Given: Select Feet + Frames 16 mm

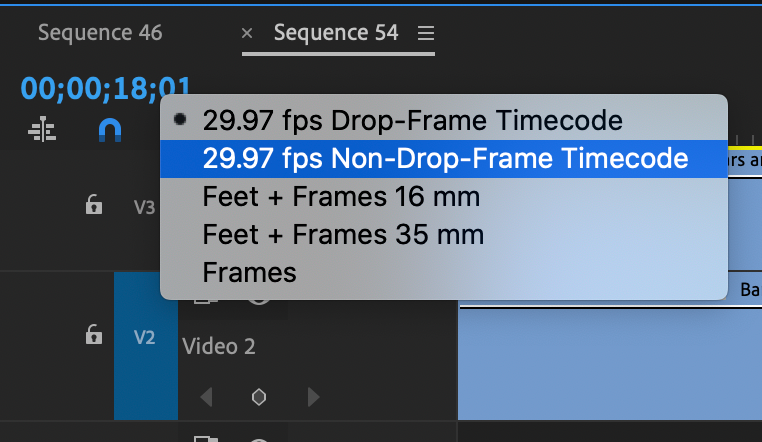Looking at the screenshot, I should coord(341,197).
